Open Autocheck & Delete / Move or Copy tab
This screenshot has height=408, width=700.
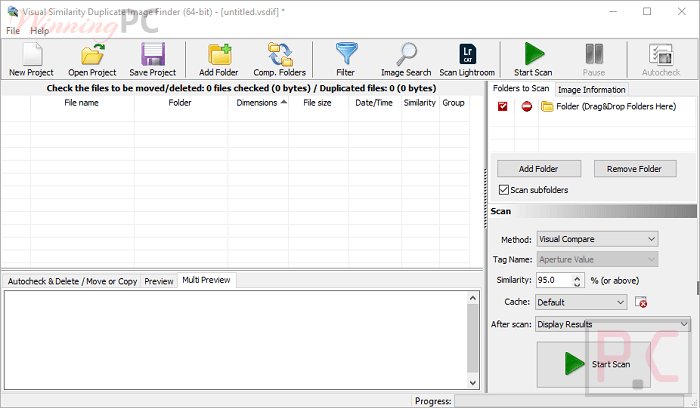click(72, 281)
